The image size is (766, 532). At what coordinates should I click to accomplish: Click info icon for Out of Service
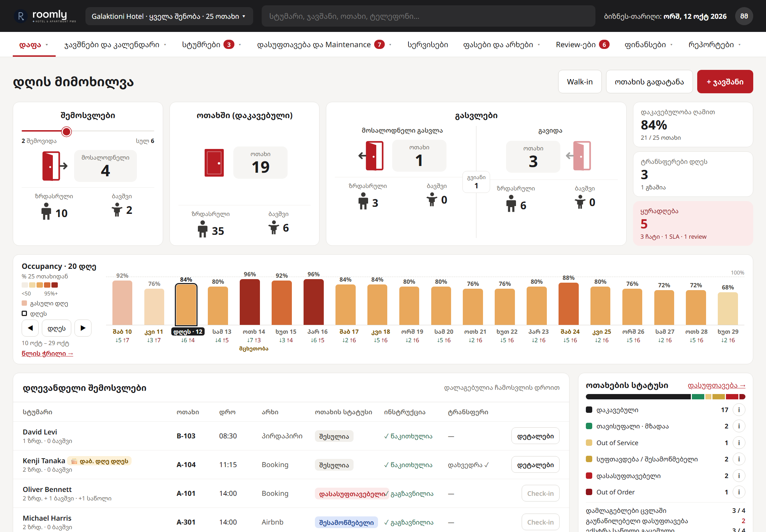pos(739,443)
